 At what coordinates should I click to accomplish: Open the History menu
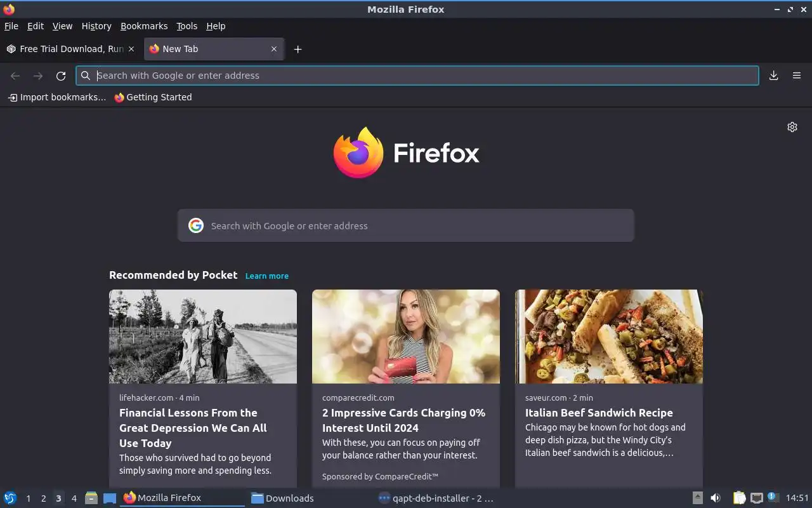(96, 26)
